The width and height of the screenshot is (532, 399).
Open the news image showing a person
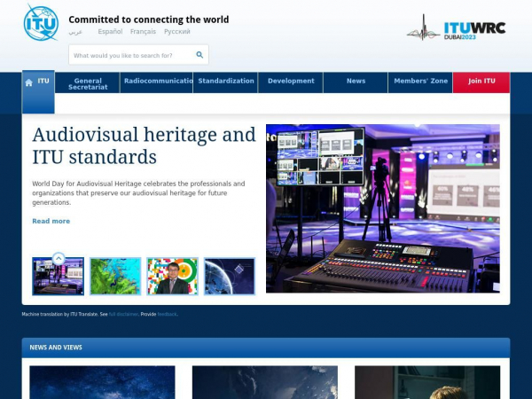click(x=427, y=382)
